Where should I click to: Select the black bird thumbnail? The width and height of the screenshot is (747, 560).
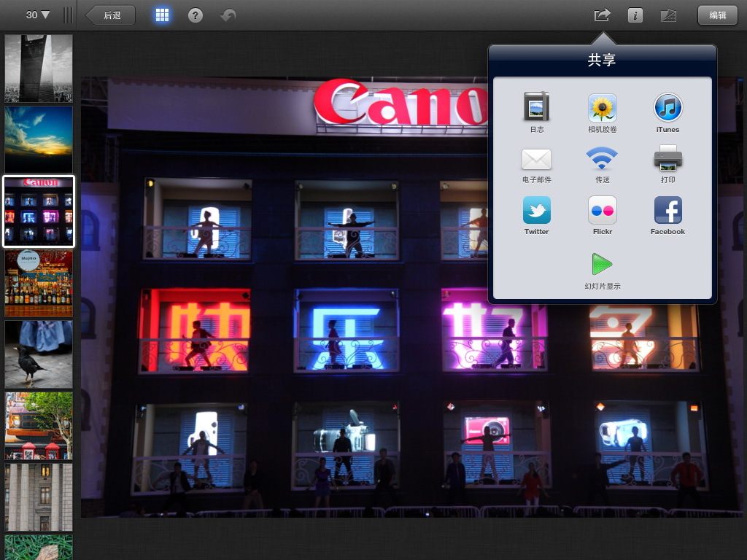coord(39,354)
